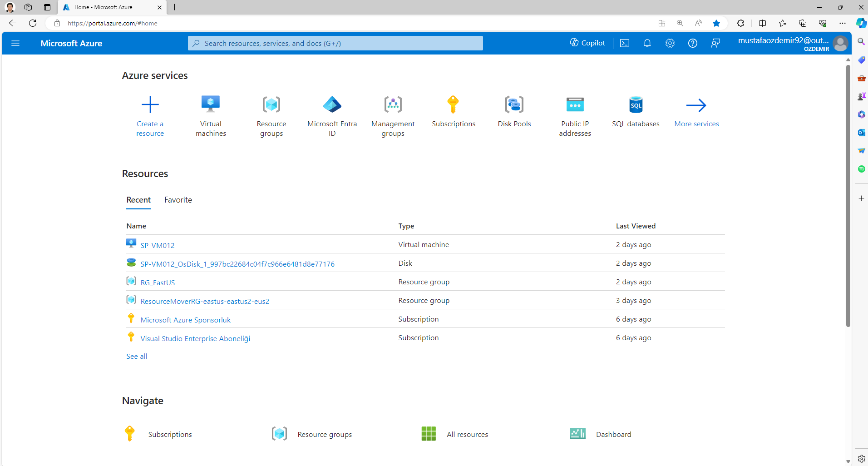Toggle the Edge split screen icon

tap(762, 23)
